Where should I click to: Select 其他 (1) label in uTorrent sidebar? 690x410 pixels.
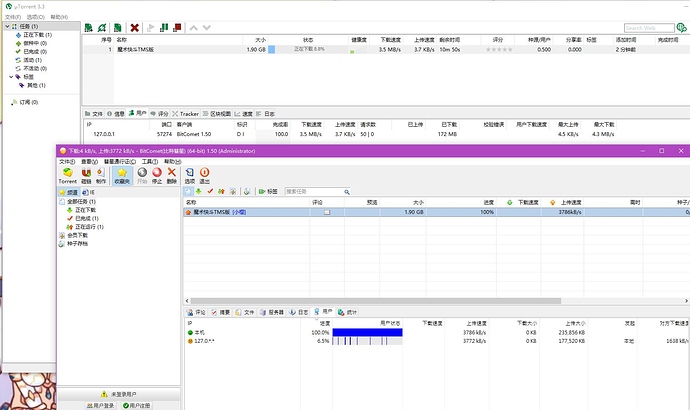click(x=36, y=85)
